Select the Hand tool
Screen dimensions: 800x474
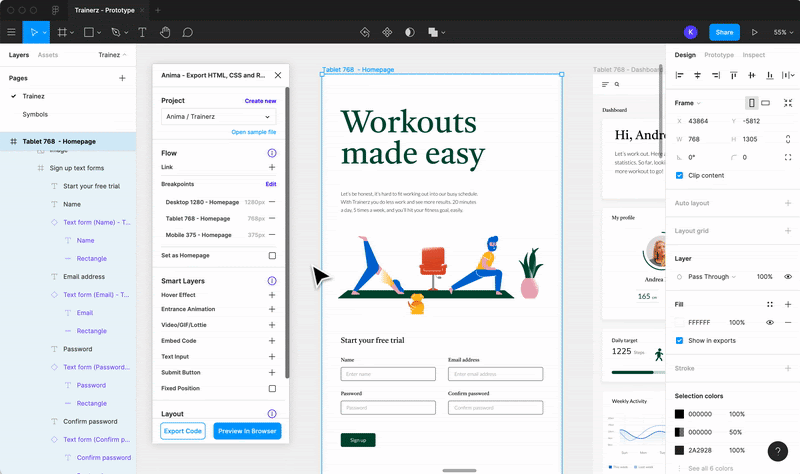pyautogui.click(x=165, y=32)
